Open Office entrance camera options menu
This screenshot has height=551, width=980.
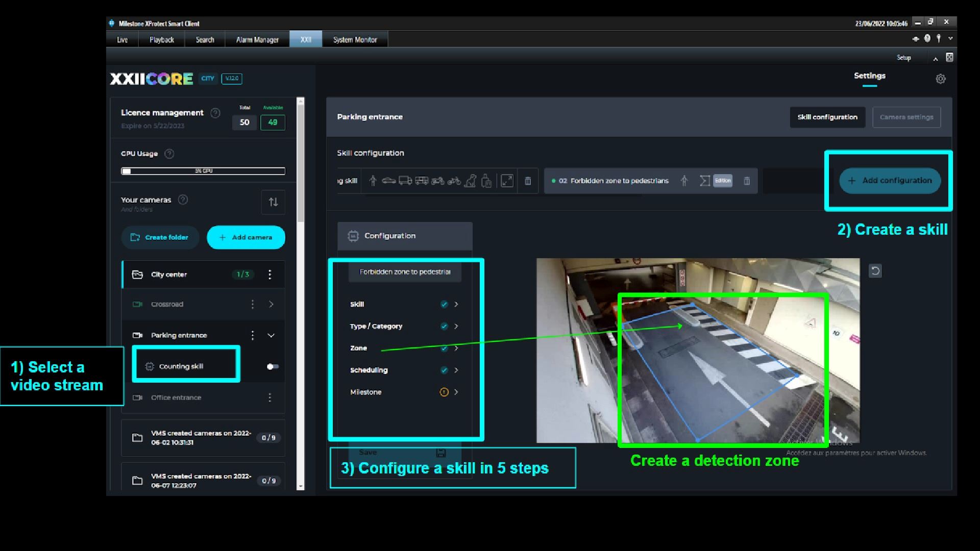269,397
